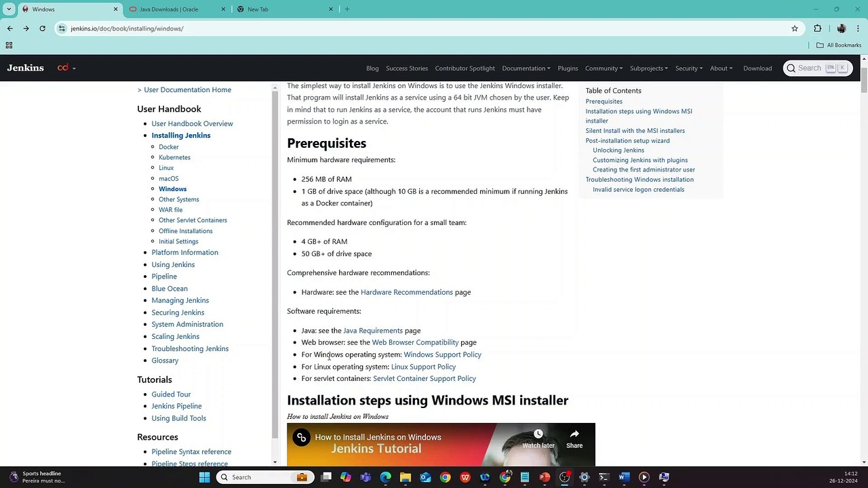Open the tab search dropdown arrow
This screenshot has height=488, width=868.
pos(9,9)
